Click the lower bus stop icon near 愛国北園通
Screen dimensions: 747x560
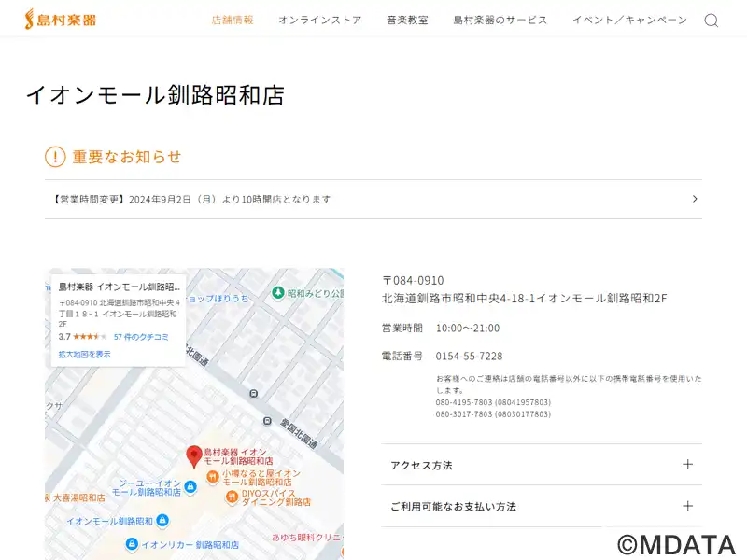tap(267, 421)
